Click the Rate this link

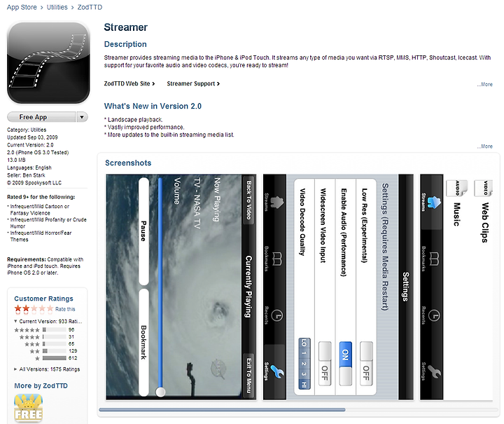point(65,309)
